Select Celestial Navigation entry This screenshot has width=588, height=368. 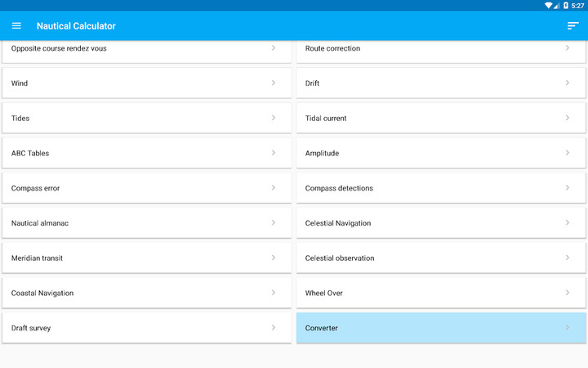(x=440, y=223)
